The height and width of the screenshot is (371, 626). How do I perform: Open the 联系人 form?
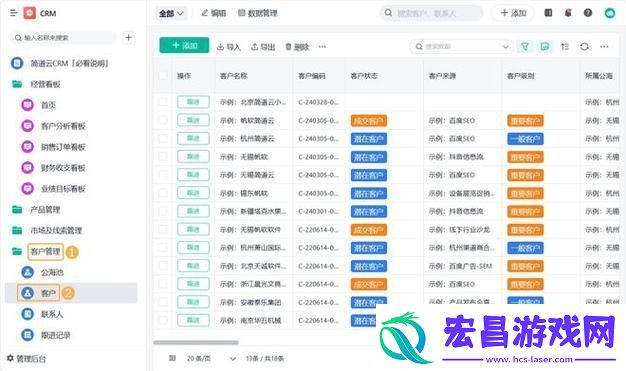52,314
